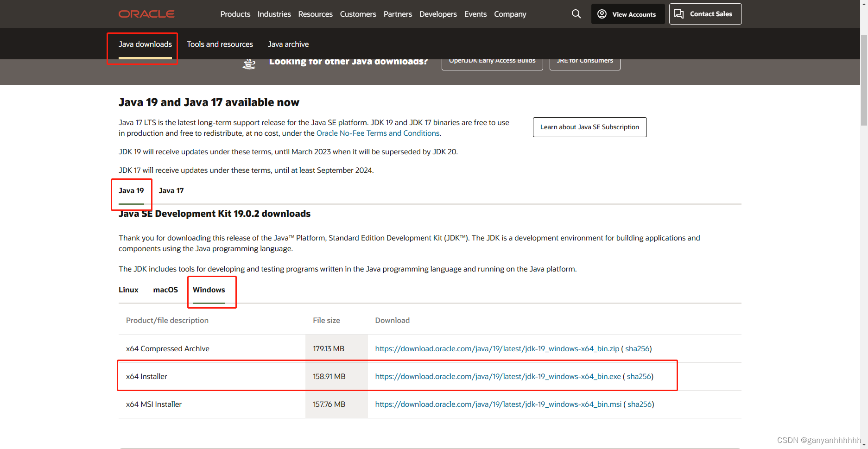This screenshot has width=868, height=449.
Task: Open the Industries menu
Action: pyautogui.click(x=274, y=14)
